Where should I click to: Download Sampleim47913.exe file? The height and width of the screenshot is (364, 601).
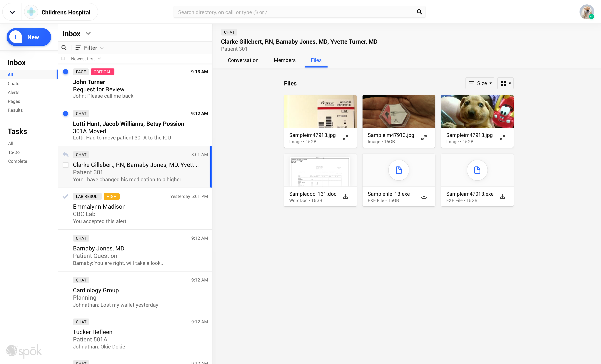pyautogui.click(x=502, y=196)
